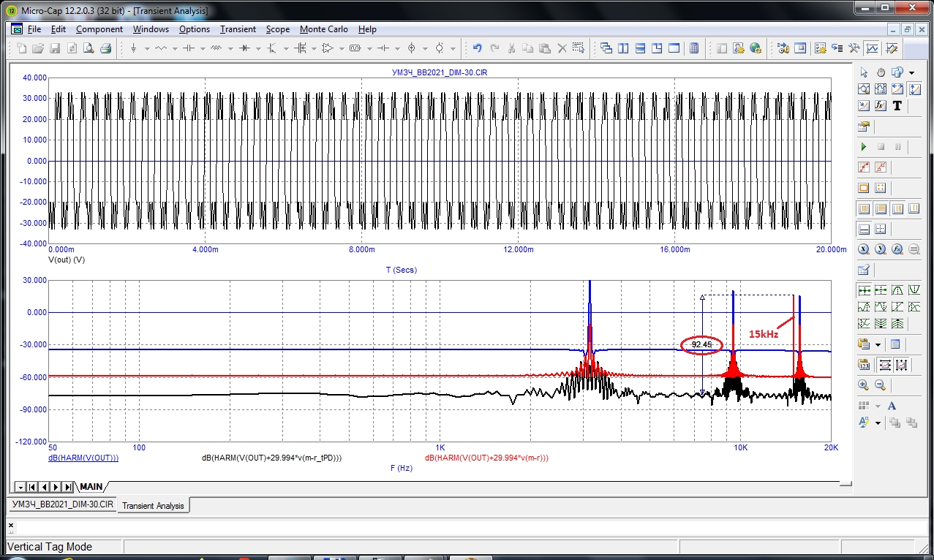Click the Undo arrow icon
The image size is (934, 560).
coord(477,48)
